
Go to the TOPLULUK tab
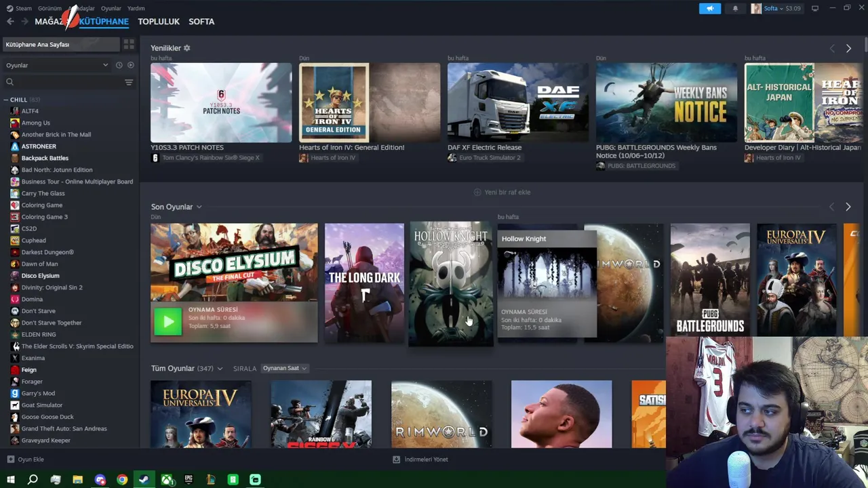click(x=159, y=22)
